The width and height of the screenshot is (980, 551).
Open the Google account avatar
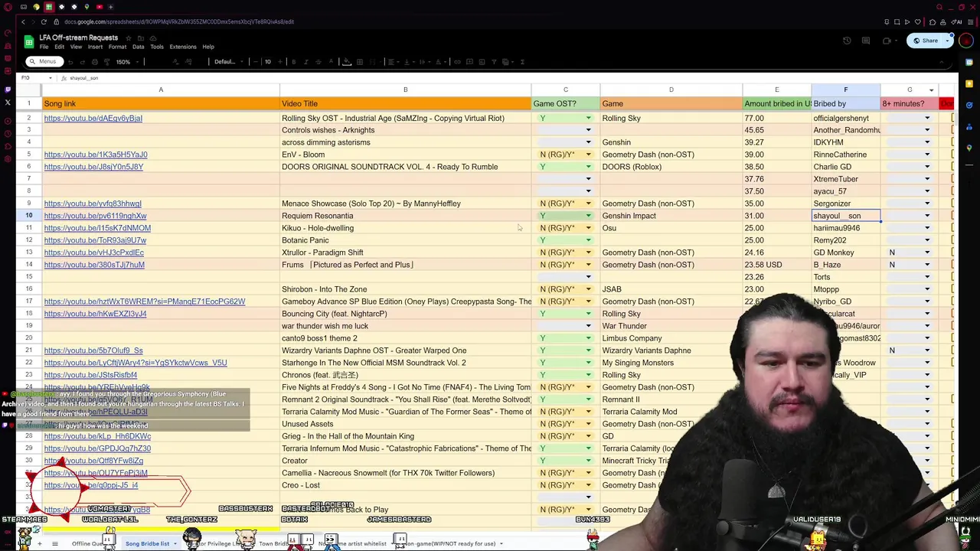click(x=968, y=41)
